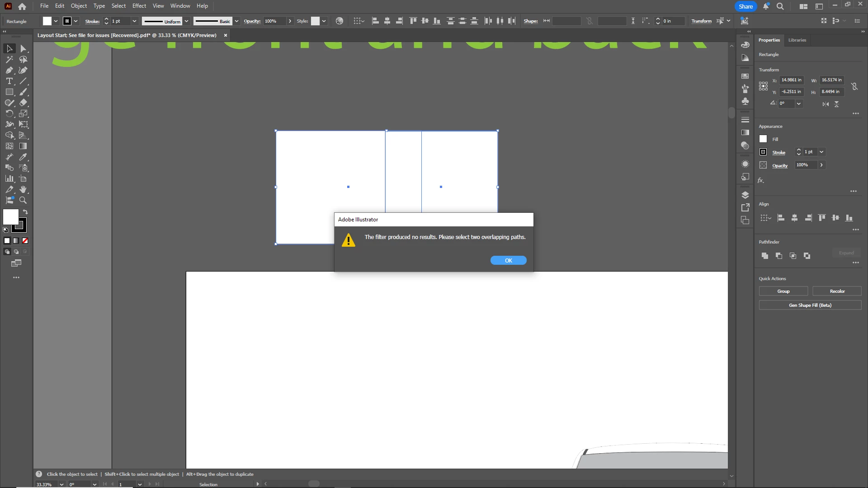Select the Pen tool in toolbar
The height and width of the screenshot is (488, 868).
point(9,70)
